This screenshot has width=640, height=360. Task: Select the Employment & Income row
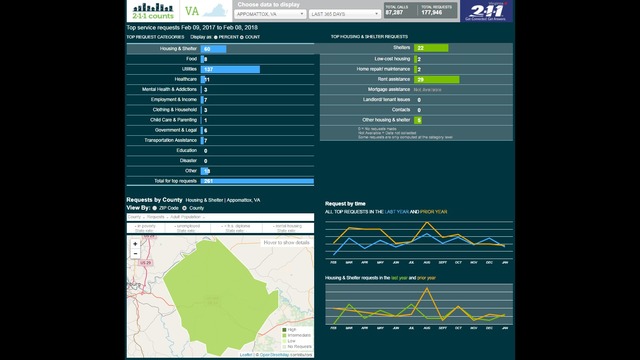point(220,100)
